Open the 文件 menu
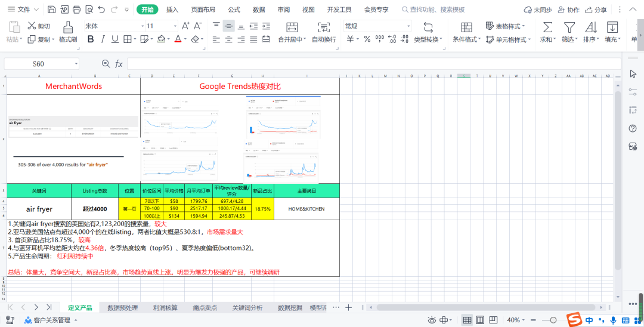The height and width of the screenshot is (327, 644). (23, 10)
